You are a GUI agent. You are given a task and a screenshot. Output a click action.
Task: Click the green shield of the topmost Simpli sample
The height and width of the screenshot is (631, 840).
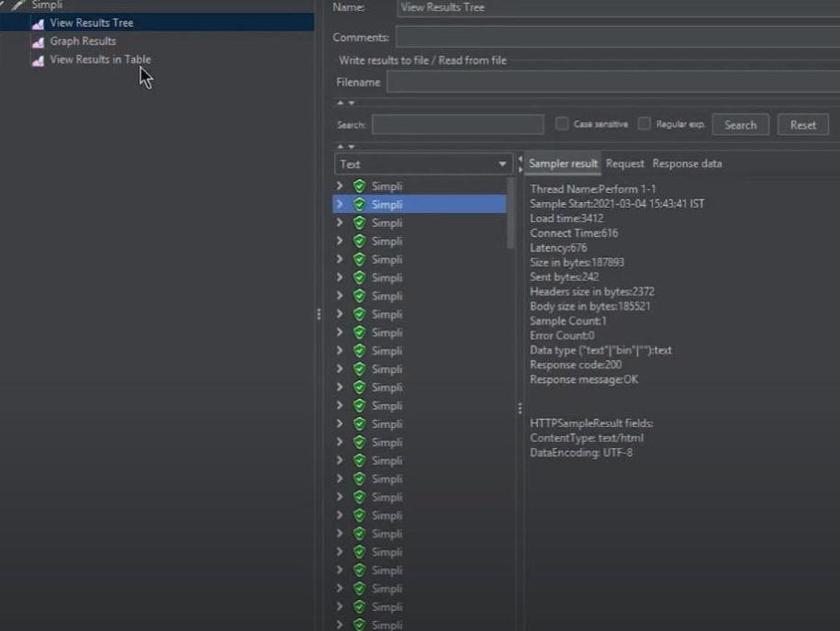[359, 186]
